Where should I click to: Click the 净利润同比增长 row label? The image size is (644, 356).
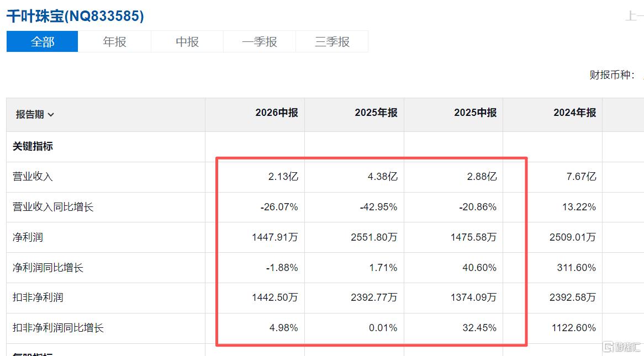[x=48, y=267]
